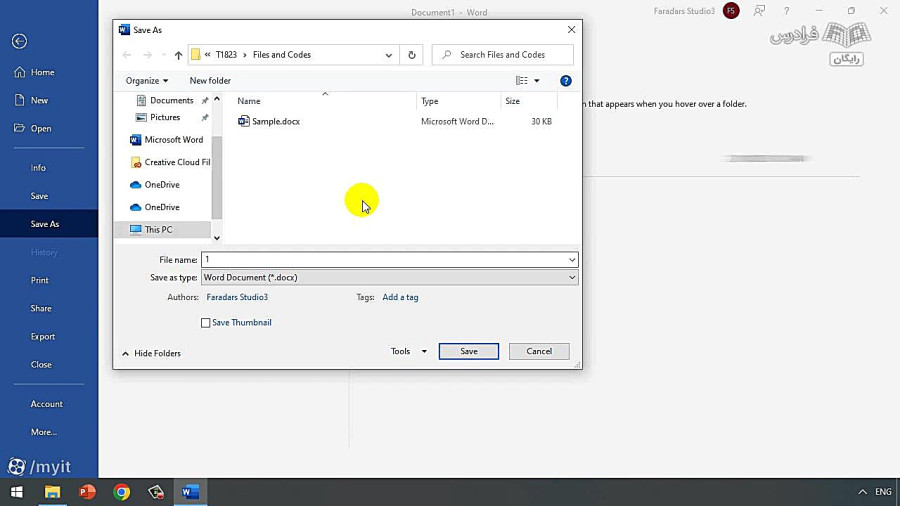Image resolution: width=900 pixels, height=506 pixels.
Task: Select Pictures in navigation pane
Action: pyautogui.click(x=165, y=118)
